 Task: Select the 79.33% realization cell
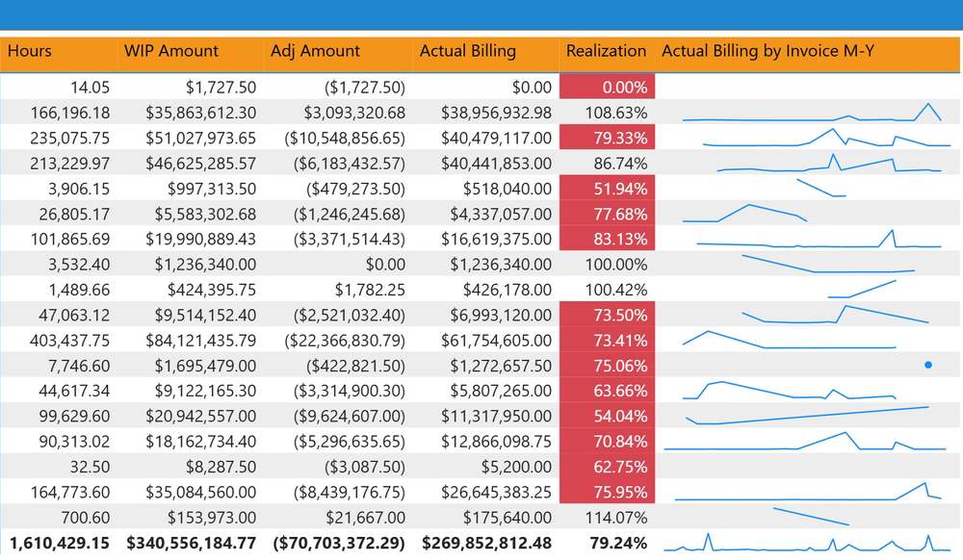[x=607, y=138]
